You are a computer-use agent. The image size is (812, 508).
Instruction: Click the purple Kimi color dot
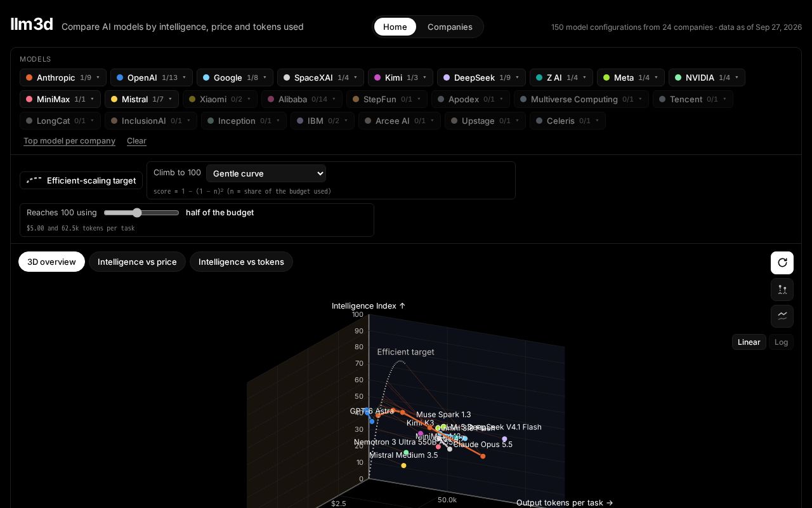(x=377, y=77)
